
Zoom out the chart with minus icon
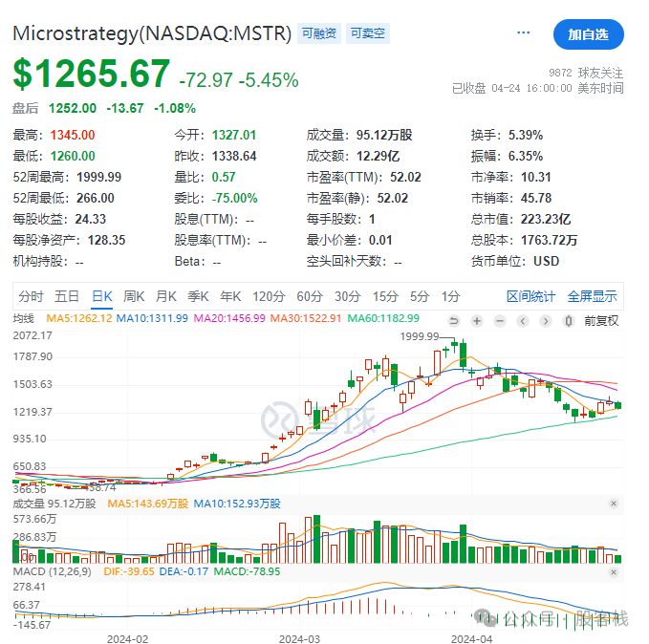500,321
